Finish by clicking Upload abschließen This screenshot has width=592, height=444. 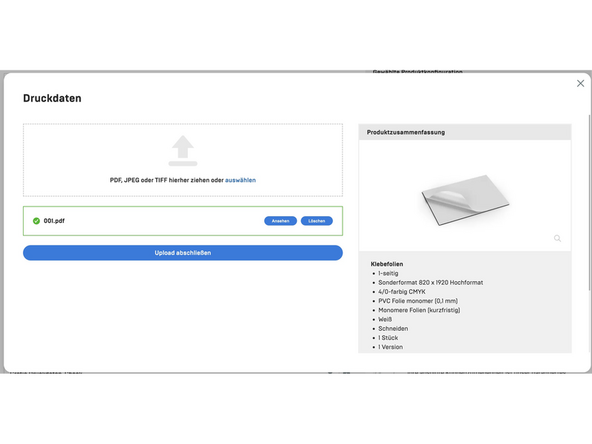(x=183, y=253)
